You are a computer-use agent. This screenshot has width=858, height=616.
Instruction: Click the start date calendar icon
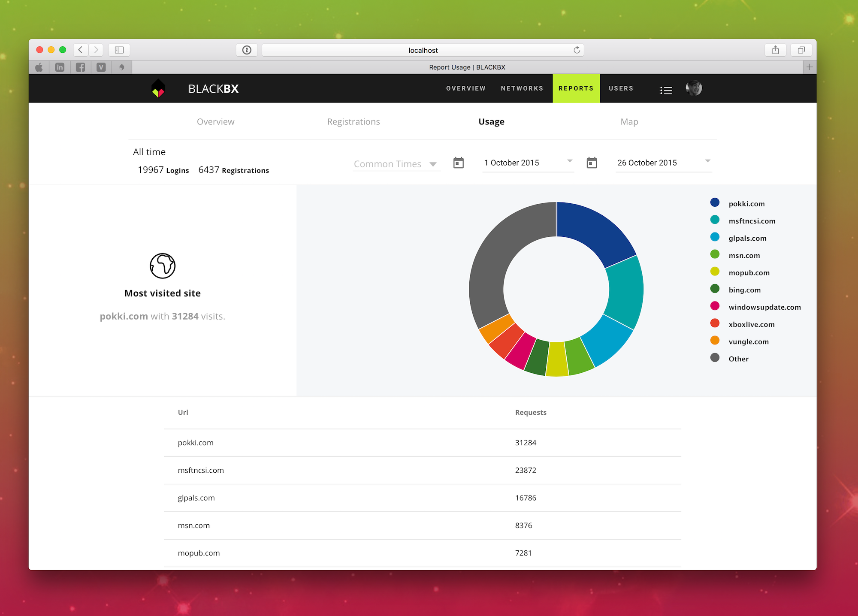coord(458,163)
